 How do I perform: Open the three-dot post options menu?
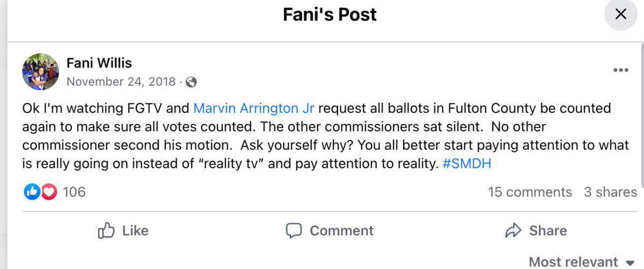[620, 70]
